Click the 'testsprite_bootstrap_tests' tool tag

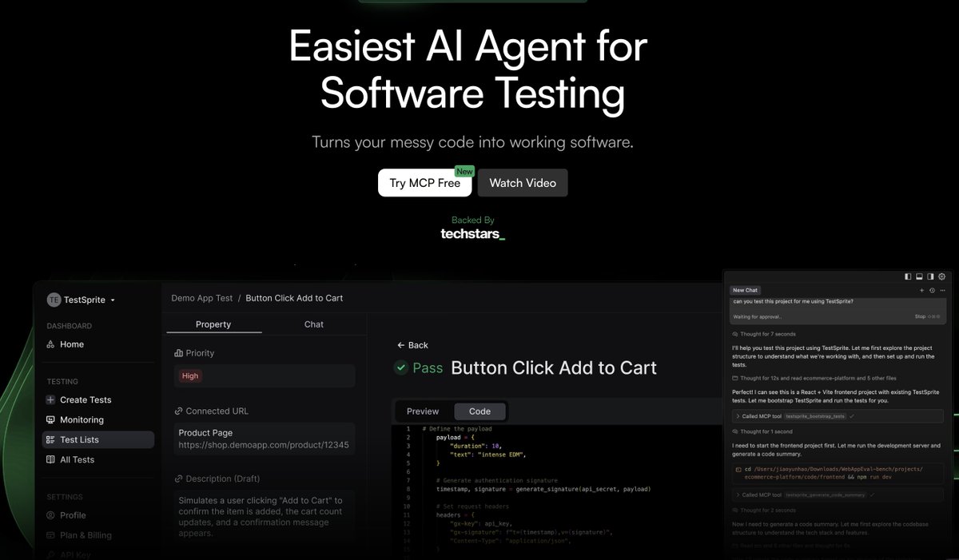coord(815,416)
